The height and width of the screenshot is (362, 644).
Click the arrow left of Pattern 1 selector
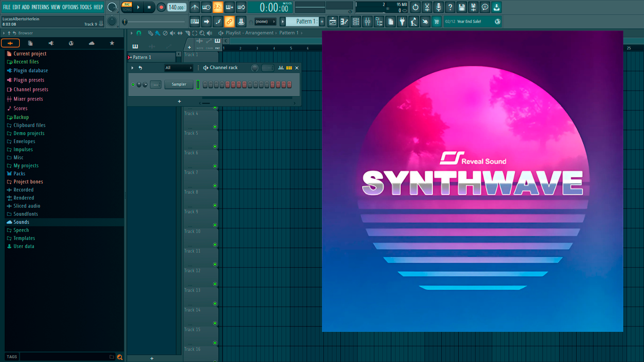283,22
